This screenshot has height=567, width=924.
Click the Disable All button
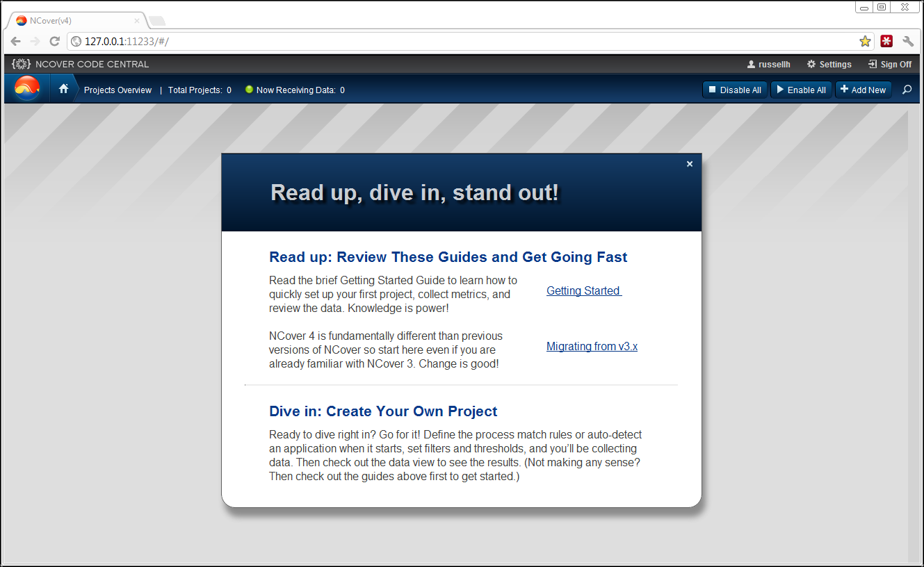[x=735, y=90]
